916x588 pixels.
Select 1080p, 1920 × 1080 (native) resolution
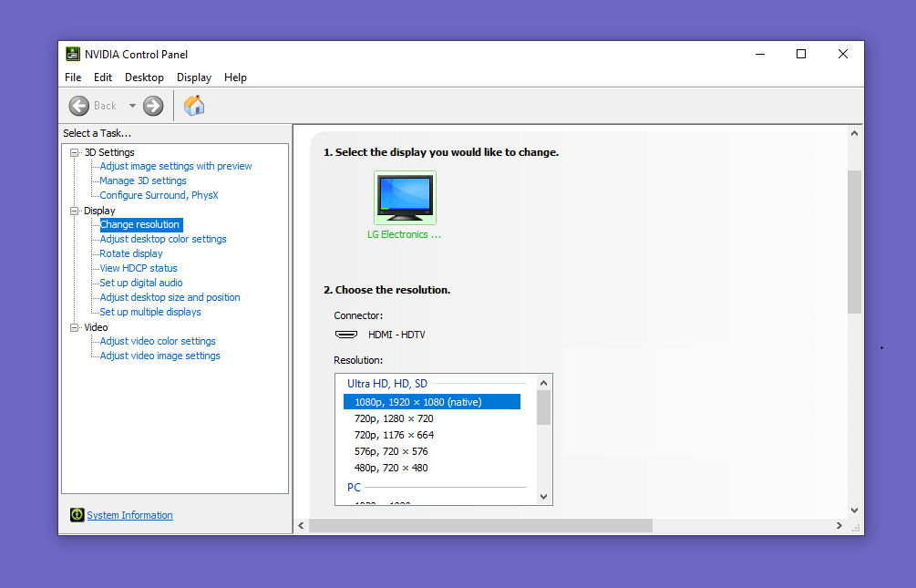pyautogui.click(x=432, y=402)
